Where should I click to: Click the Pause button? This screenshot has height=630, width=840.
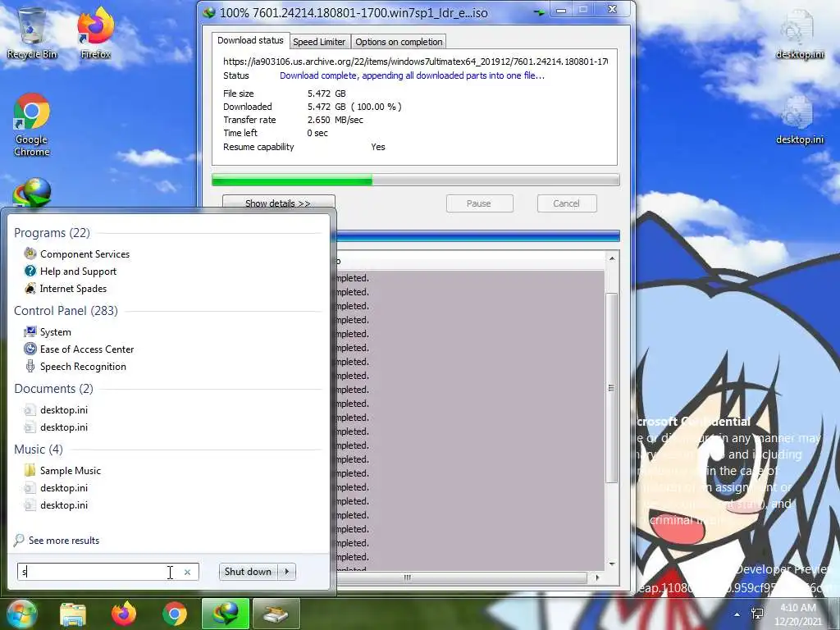click(x=479, y=203)
